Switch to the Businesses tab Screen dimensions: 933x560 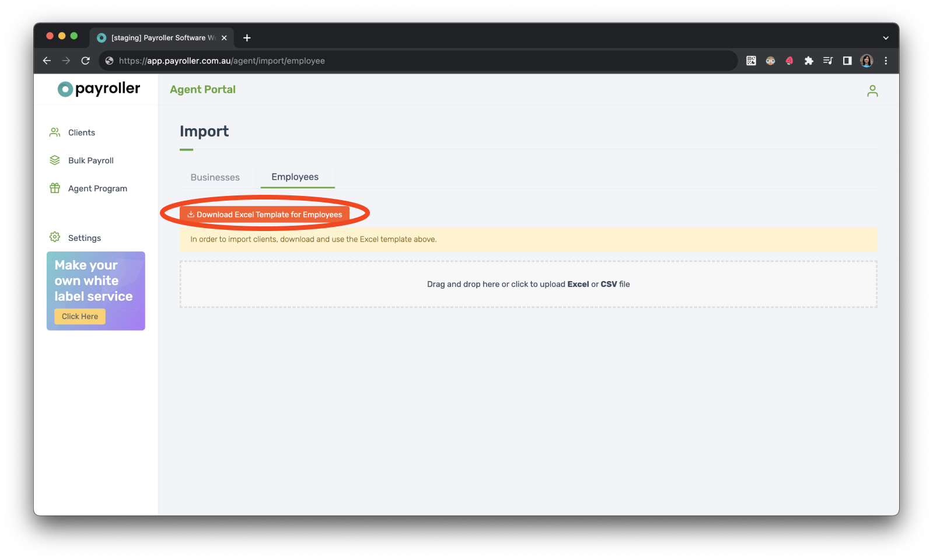click(x=215, y=177)
